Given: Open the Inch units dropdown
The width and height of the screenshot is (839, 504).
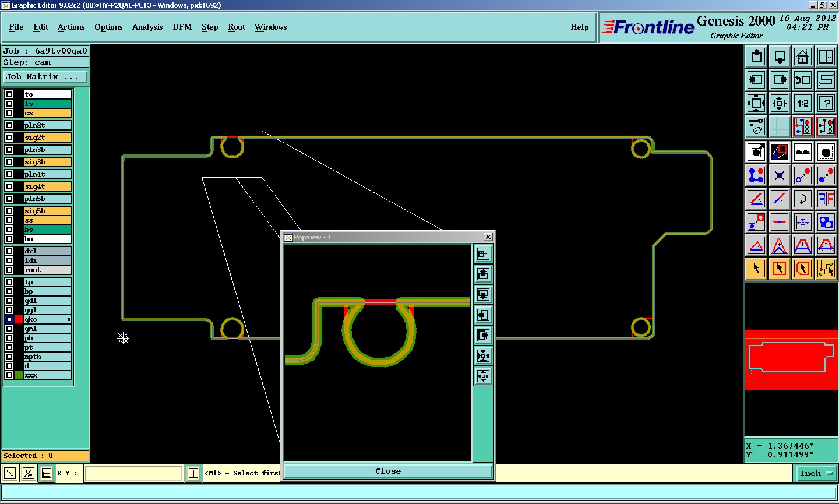Looking at the screenshot, I should 816,474.
